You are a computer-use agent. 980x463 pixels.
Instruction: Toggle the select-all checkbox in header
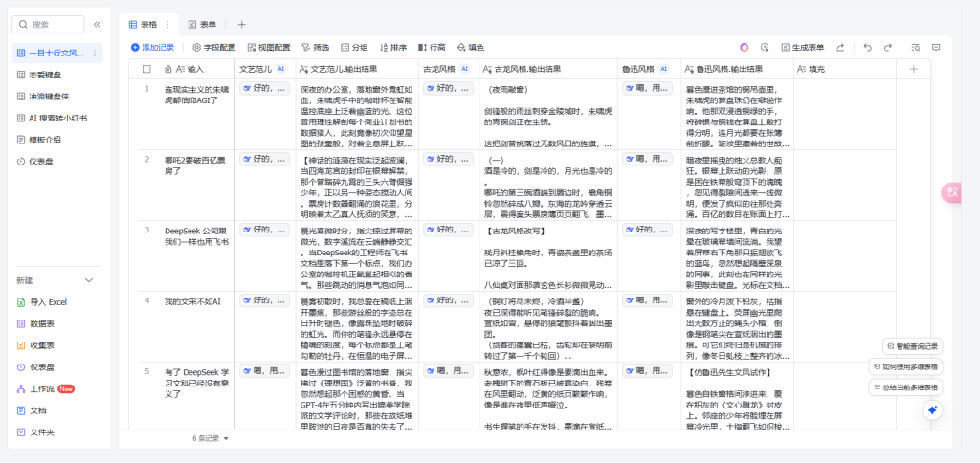click(146, 69)
